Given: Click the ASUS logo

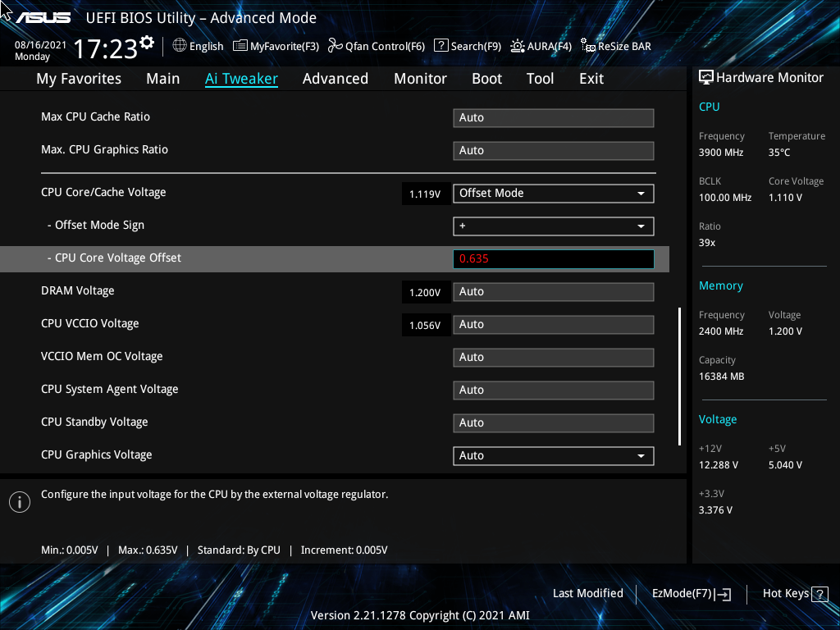Looking at the screenshot, I should tap(43, 18).
